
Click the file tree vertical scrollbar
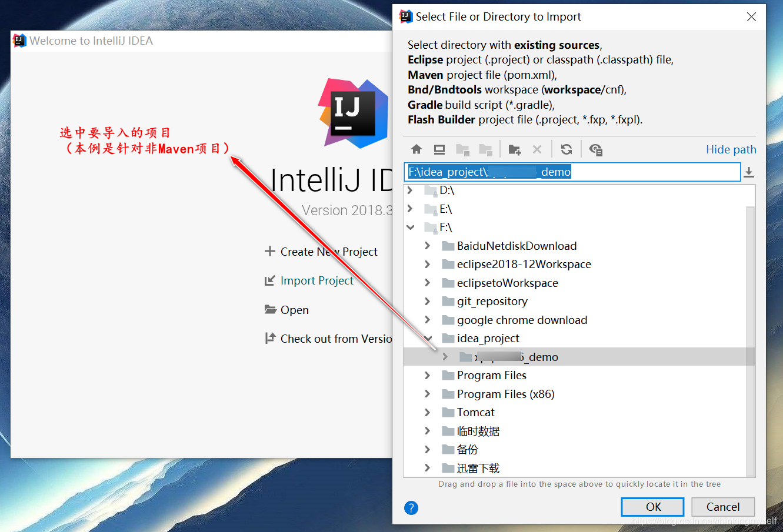click(750, 341)
